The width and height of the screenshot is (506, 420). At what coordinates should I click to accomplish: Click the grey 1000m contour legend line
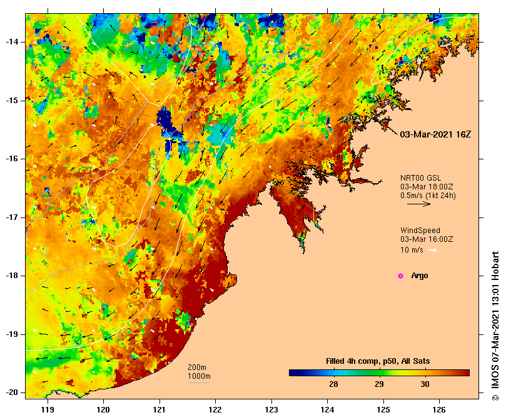(x=198, y=383)
